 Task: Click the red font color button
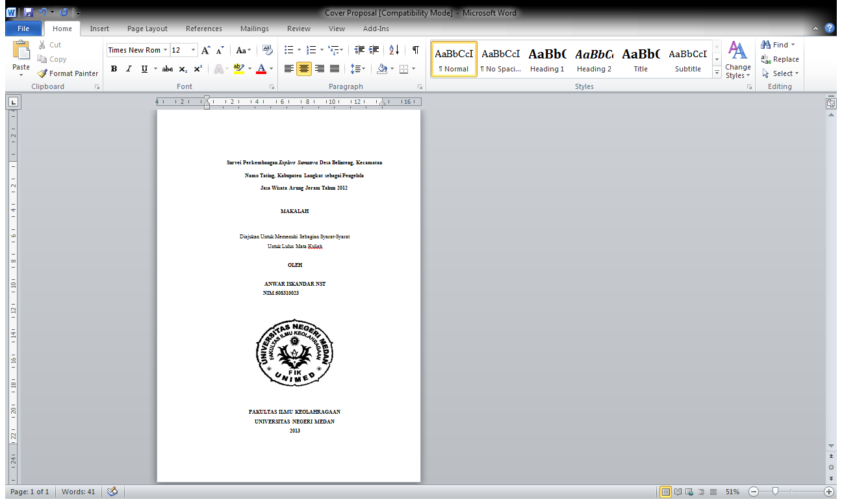click(x=261, y=69)
